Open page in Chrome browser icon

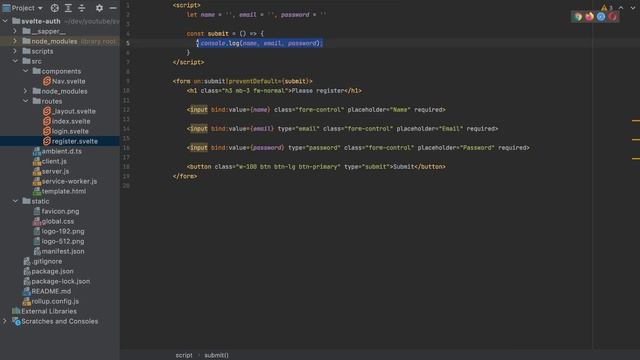coord(577,17)
